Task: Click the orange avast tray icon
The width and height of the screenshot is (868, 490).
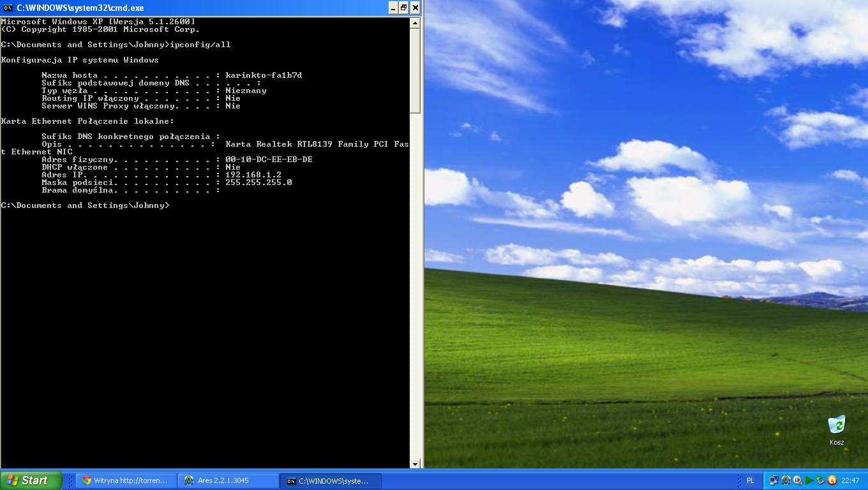Action: [832, 480]
